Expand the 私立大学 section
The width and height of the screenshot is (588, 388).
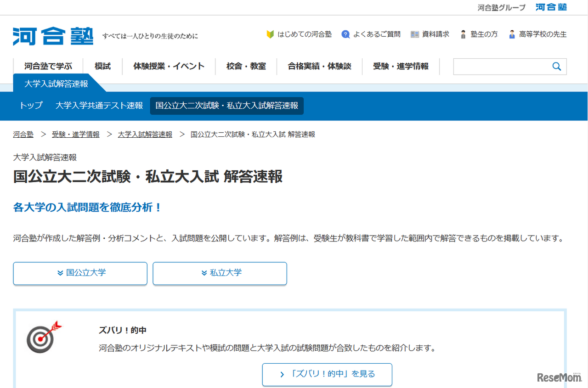coord(220,273)
